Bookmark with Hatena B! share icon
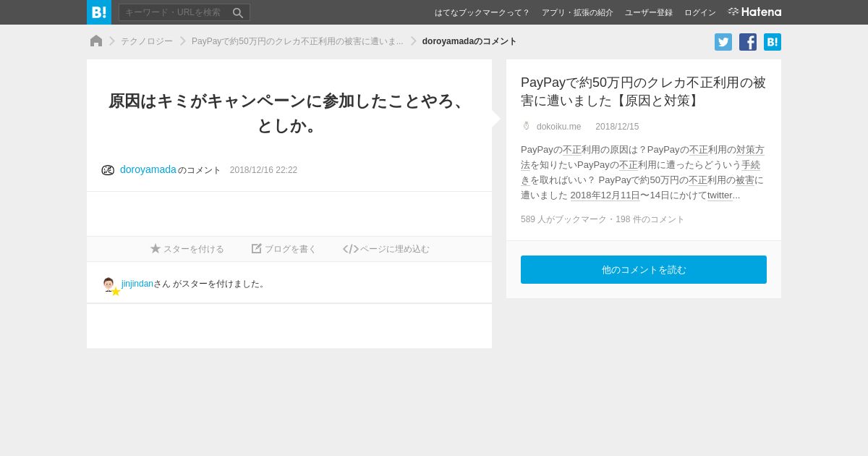Screen dimensions: 868x456 tap(773, 42)
